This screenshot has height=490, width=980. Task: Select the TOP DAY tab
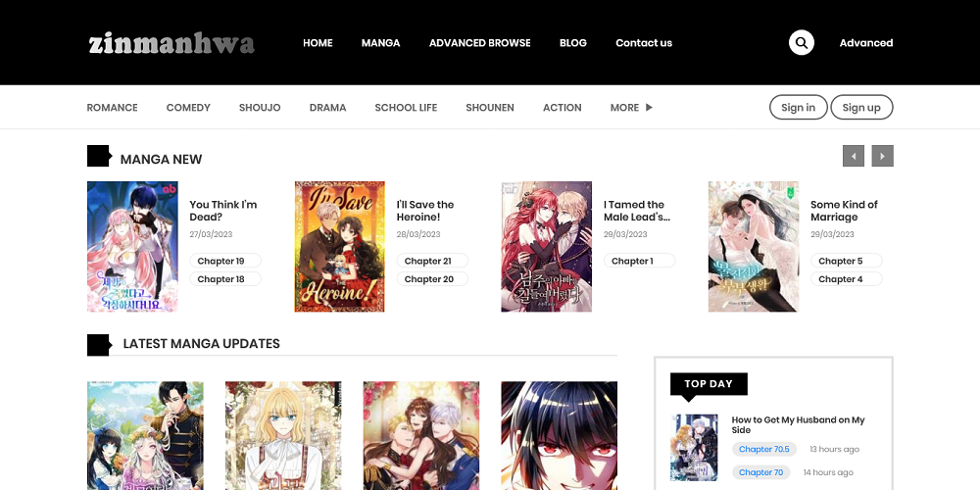(709, 384)
